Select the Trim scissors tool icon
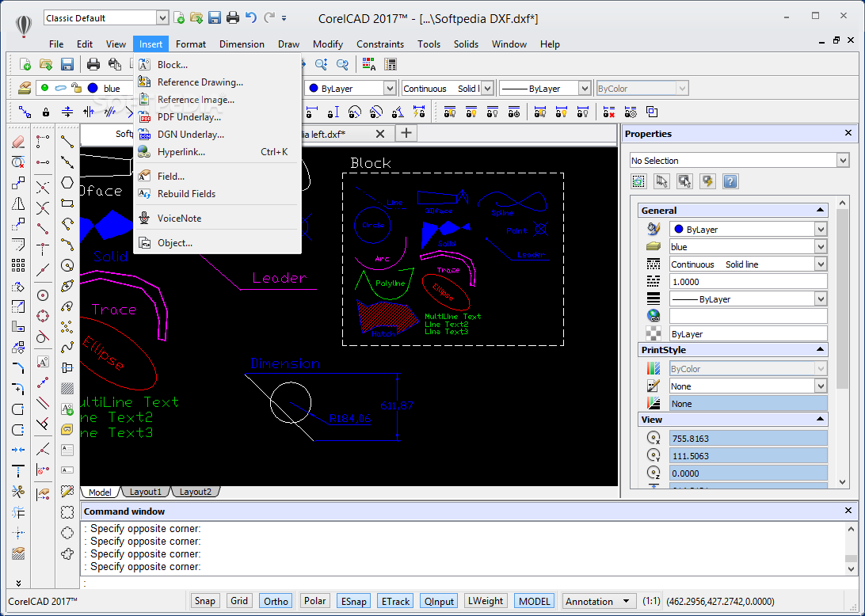Viewport: 865px width, 616px height. (x=18, y=492)
